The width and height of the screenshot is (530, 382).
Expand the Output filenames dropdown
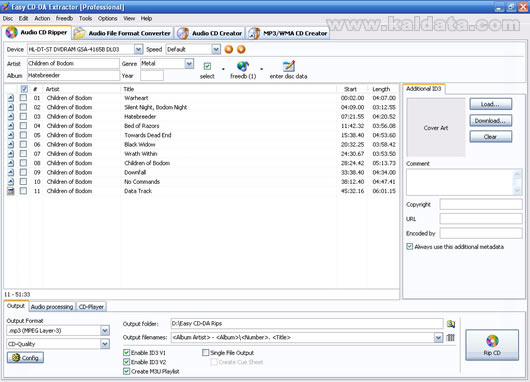pyautogui.click(x=438, y=337)
